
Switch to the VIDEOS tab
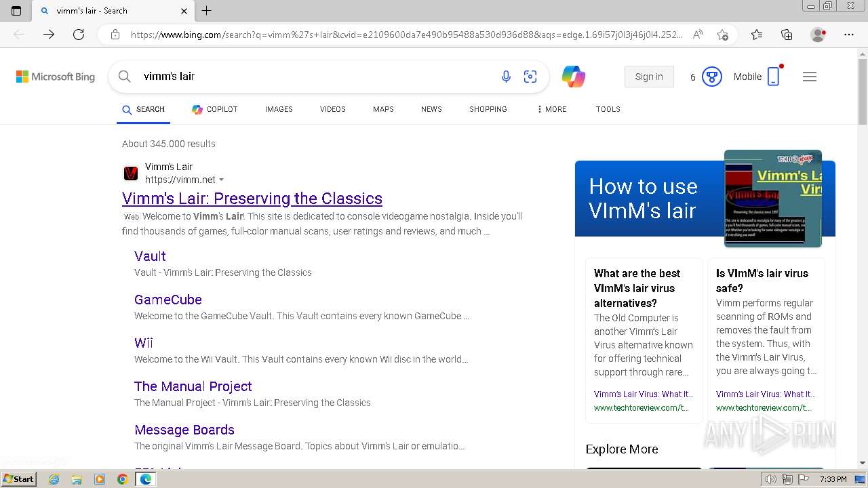point(333,109)
